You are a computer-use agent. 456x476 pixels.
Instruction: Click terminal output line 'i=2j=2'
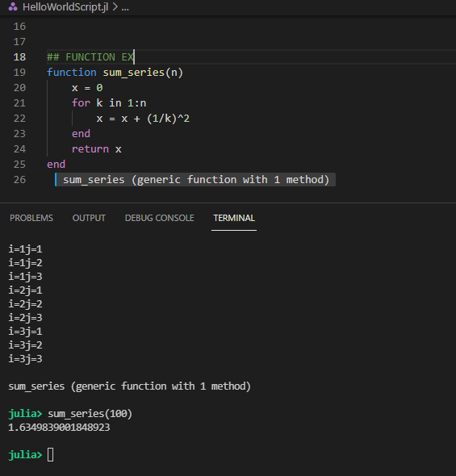(25, 304)
